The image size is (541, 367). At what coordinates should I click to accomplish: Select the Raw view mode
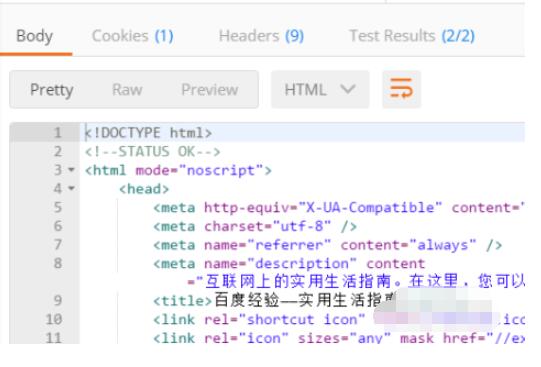(127, 90)
